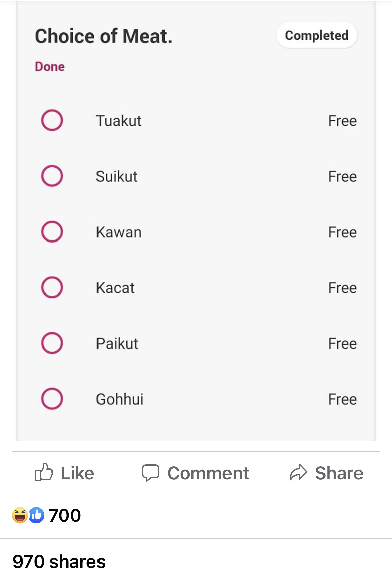Viewport: 392px width, 588px height.
Task: Choose the Gohhui radio option
Action: click(52, 398)
